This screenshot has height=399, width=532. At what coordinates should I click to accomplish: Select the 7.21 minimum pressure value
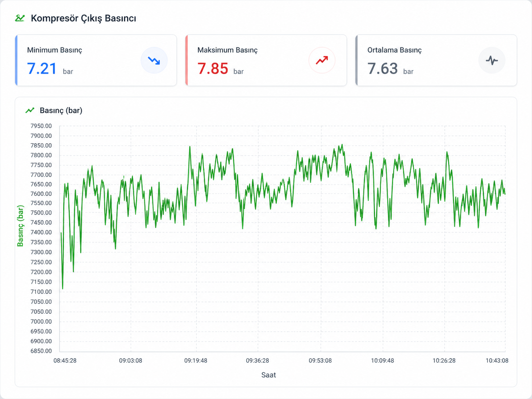(42, 69)
